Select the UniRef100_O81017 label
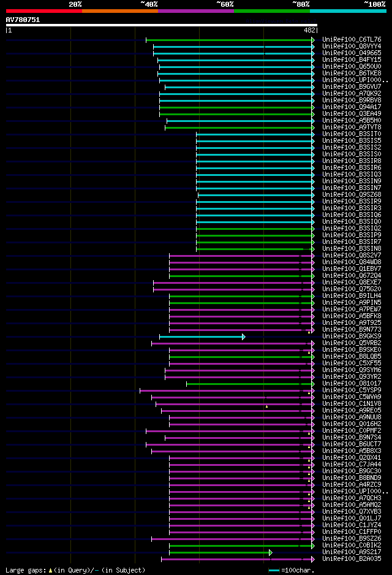 coord(352,384)
